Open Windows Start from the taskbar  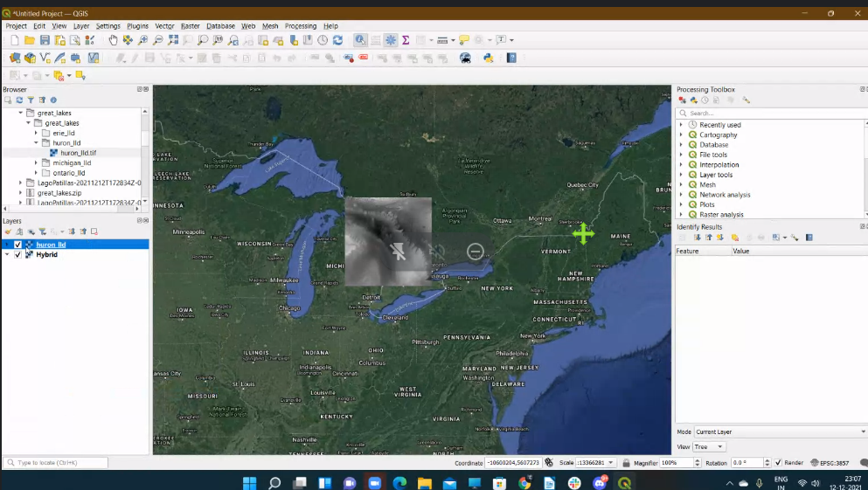[250, 483]
